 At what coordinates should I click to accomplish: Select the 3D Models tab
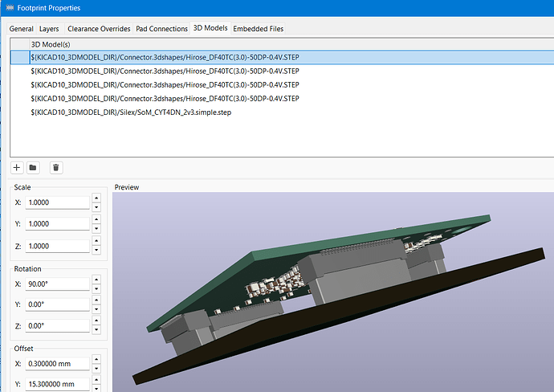click(210, 28)
